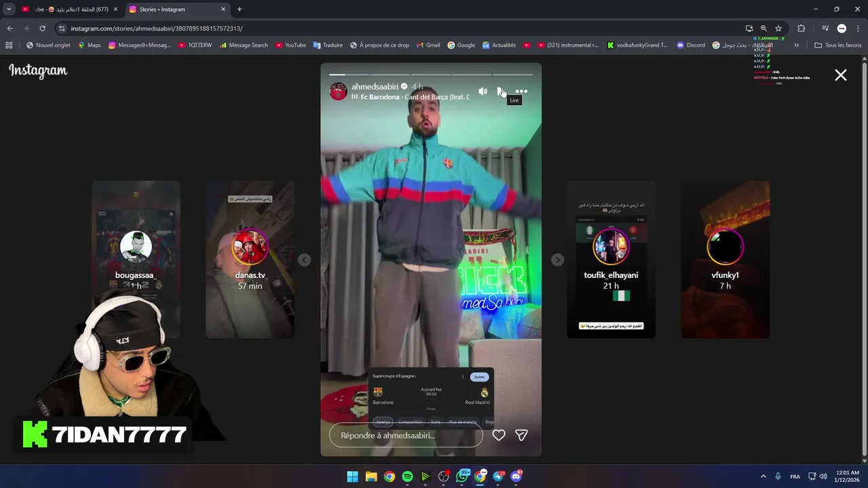The height and width of the screenshot is (488, 868).
Task: Close the Stories • Instagram tab
Action: 223,9
